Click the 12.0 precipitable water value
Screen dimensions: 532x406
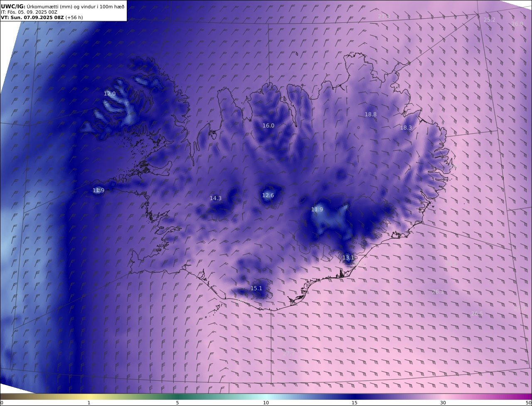pos(110,94)
